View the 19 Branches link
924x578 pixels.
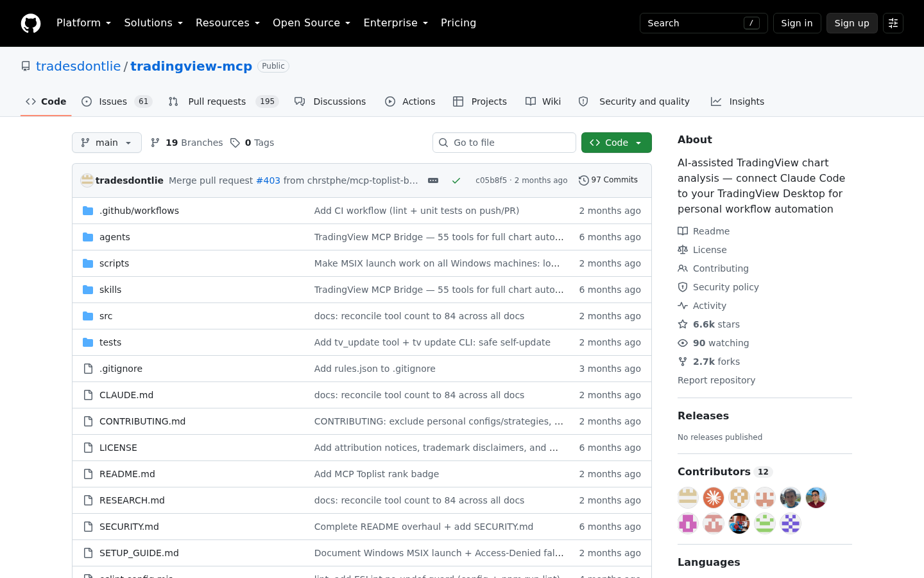tap(187, 143)
